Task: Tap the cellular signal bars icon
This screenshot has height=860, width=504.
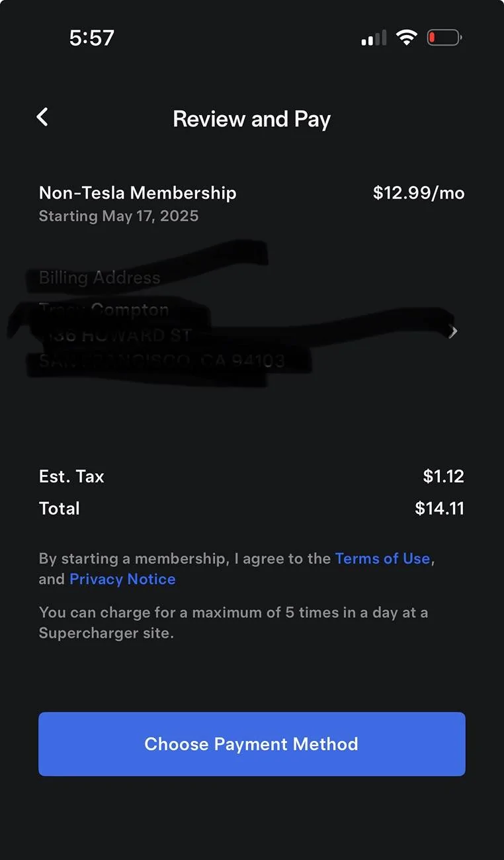Action: coord(374,38)
